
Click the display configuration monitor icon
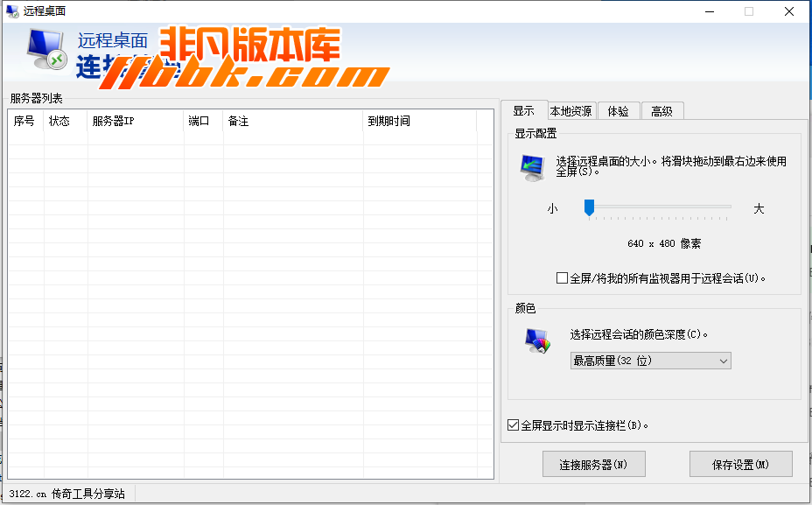(x=531, y=166)
